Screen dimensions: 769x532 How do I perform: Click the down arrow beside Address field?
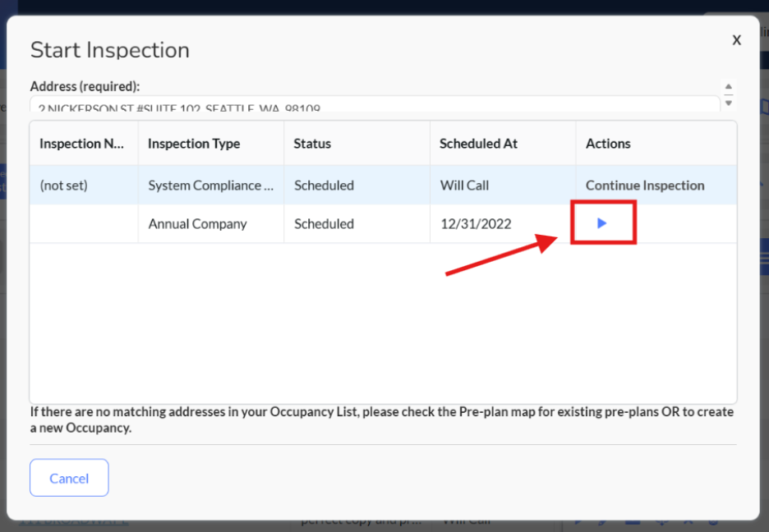[728, 102]
